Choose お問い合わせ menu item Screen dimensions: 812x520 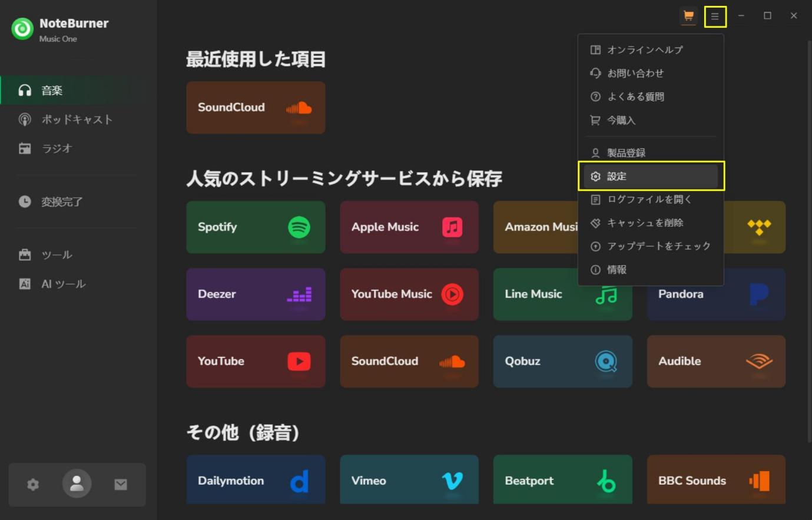[x=651, y=74]
